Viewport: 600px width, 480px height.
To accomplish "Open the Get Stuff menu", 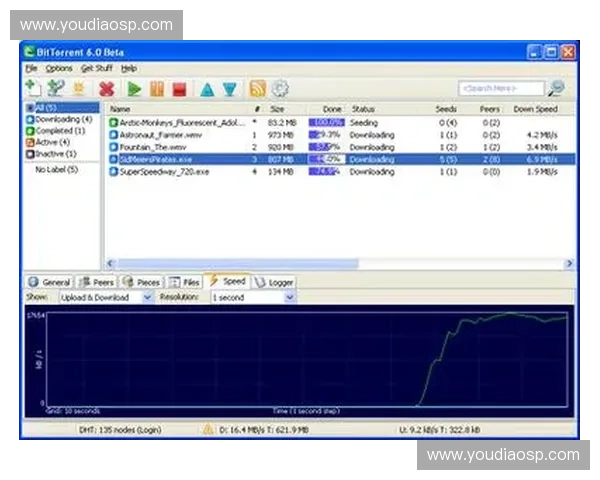I will [x=96, y=69].
